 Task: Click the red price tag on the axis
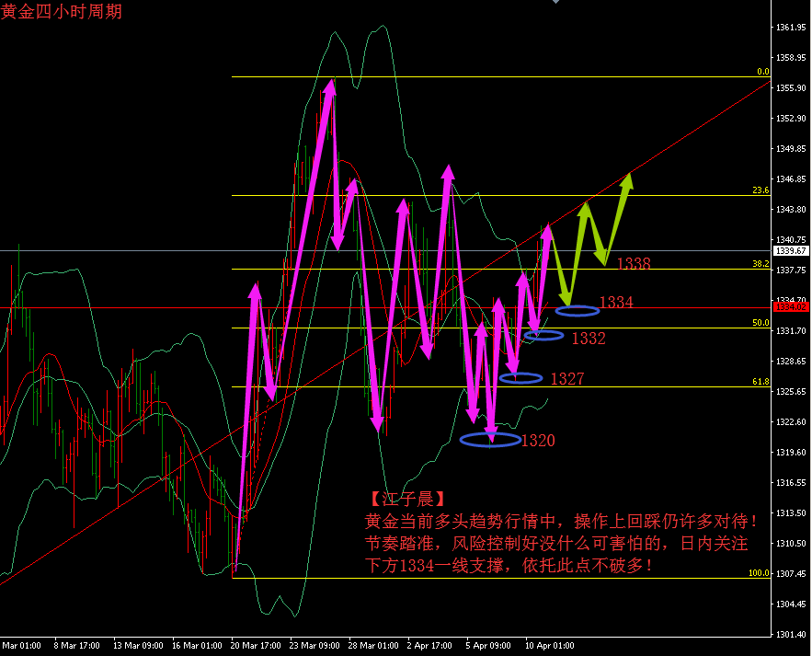tap(791, 308)
